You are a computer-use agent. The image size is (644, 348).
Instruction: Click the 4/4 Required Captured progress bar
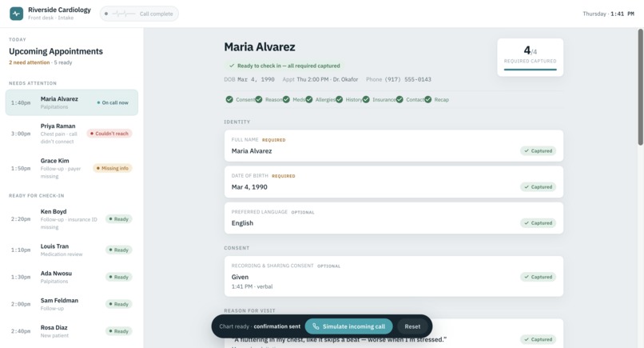click(x=531, y=70)
